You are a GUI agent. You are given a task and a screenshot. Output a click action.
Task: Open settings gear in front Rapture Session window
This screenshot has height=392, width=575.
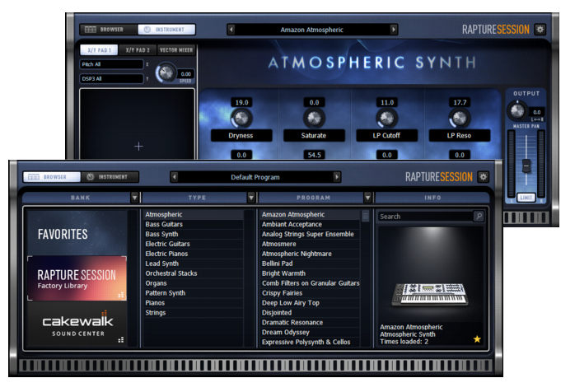click(483, 176)
